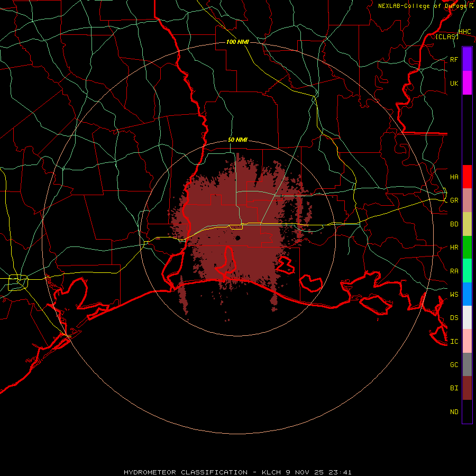The height and width of the screenshot is (476, 476).
Task: Click the IC legend label
Action: pos(454,342)
